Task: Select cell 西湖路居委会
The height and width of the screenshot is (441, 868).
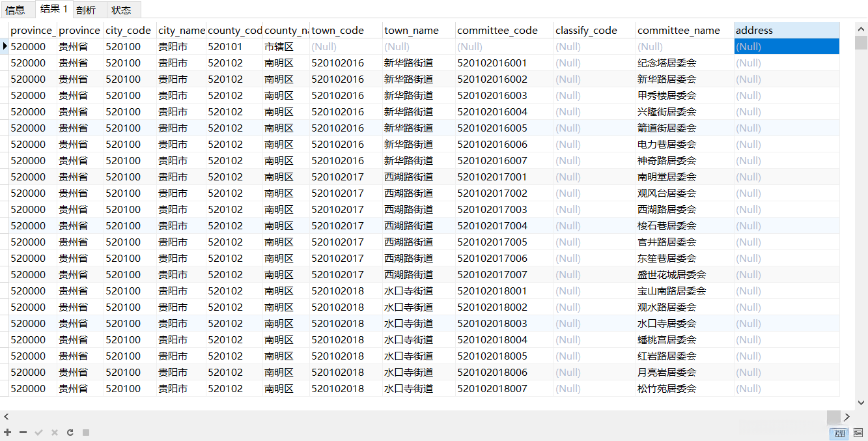Action: pos(684,209)
